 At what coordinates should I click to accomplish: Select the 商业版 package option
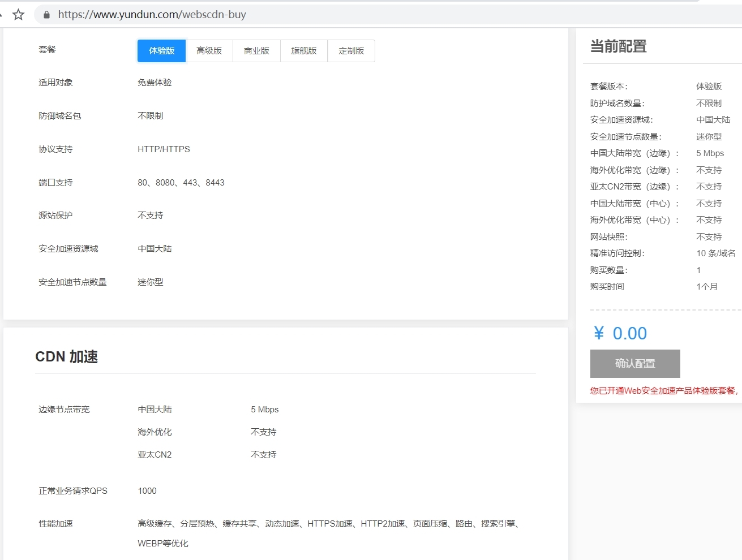tap(256, 51)
